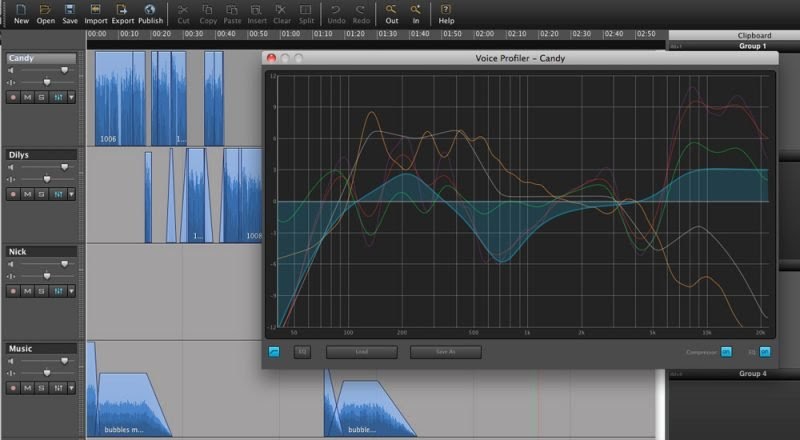The image size is (800, 440).
Task: Select the Music track name field
Action: 41,349
